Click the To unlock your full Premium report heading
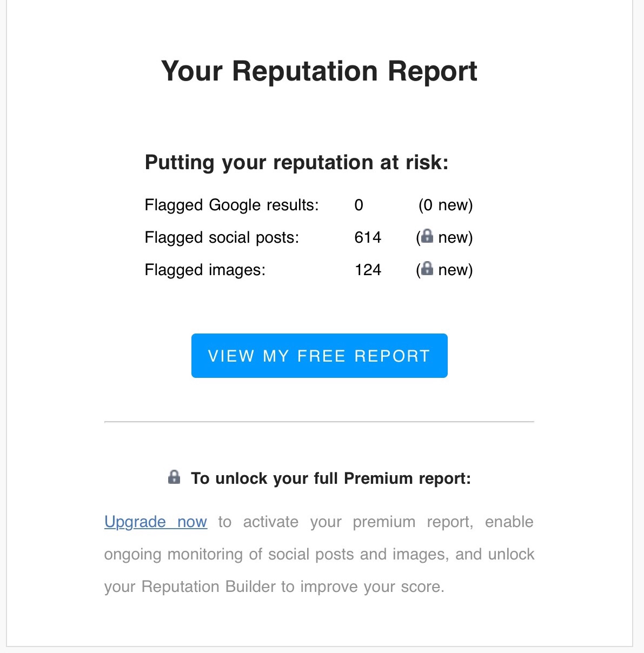Image resolution: width=644 pixels, height=653 pixels. (x=330, y=478)
